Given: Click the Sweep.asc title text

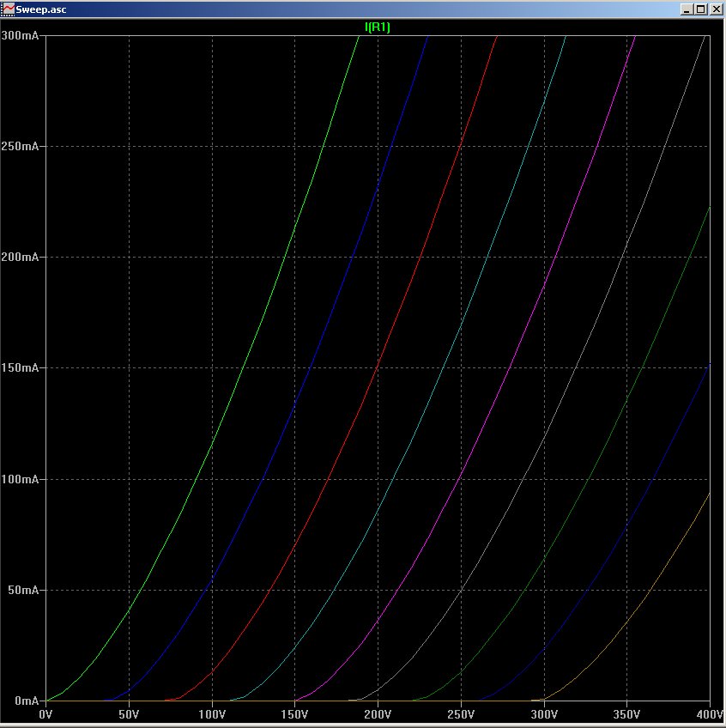Looking at the screenshot, I should [41, 9].
